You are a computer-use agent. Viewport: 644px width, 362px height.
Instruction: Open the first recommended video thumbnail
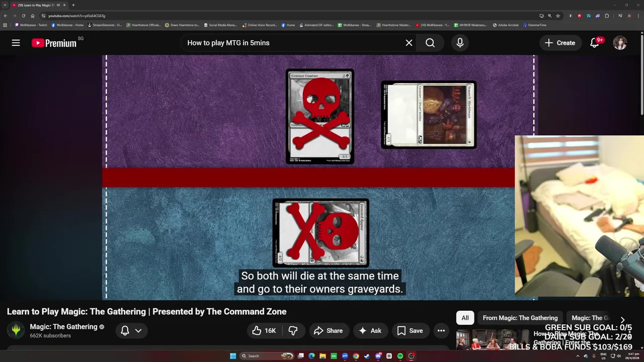493,339
